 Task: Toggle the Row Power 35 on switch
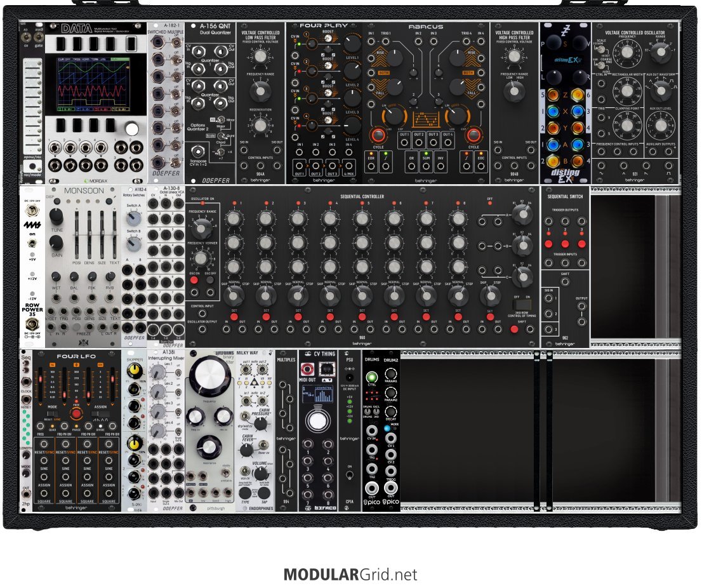[x=32, y=244]
